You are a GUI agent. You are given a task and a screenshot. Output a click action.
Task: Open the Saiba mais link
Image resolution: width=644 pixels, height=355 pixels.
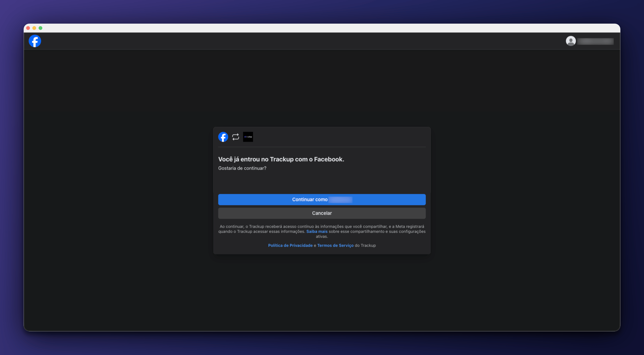[317, 231]
